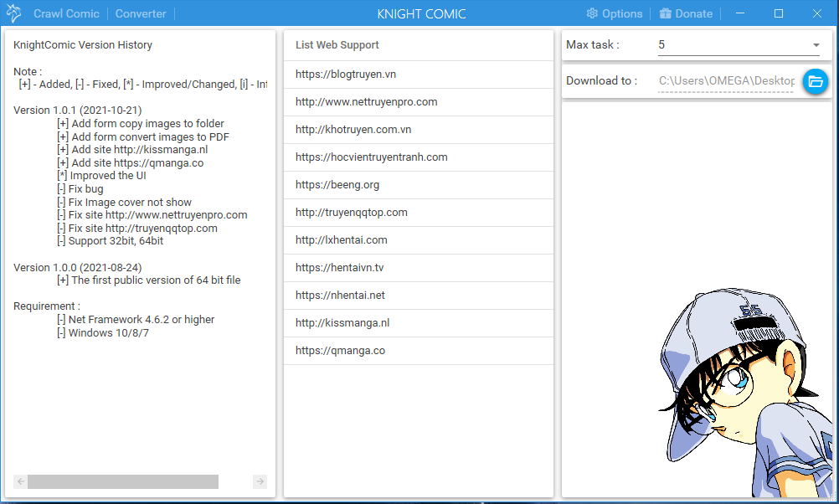
Task: Select http://www.nettruyenpro.com in the web list
Action: pyautogui.click(x=419, y=102)
